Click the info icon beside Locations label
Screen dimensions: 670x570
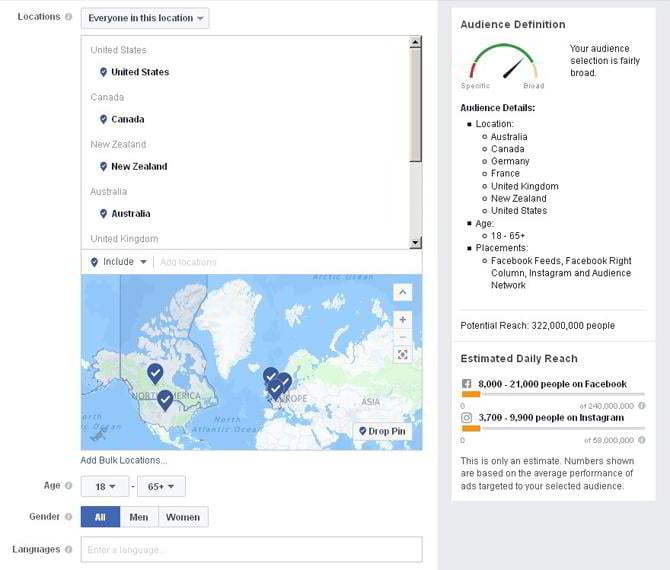point(68,17)
